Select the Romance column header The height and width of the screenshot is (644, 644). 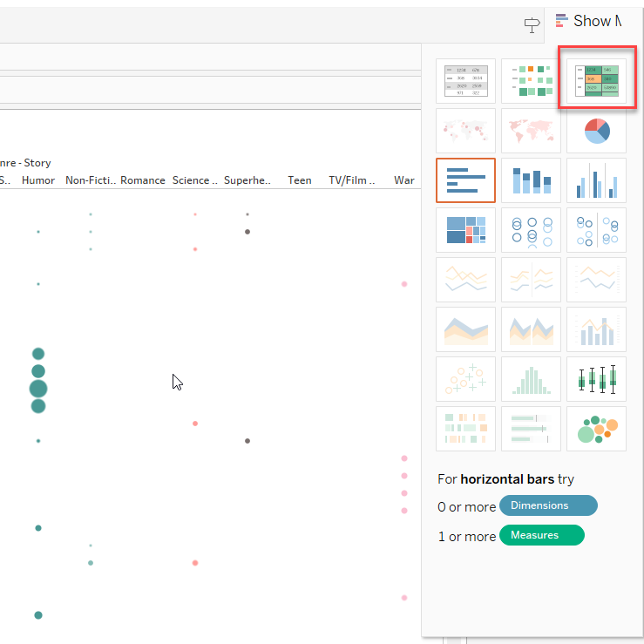pyautogui.click(x=143, y=180)
